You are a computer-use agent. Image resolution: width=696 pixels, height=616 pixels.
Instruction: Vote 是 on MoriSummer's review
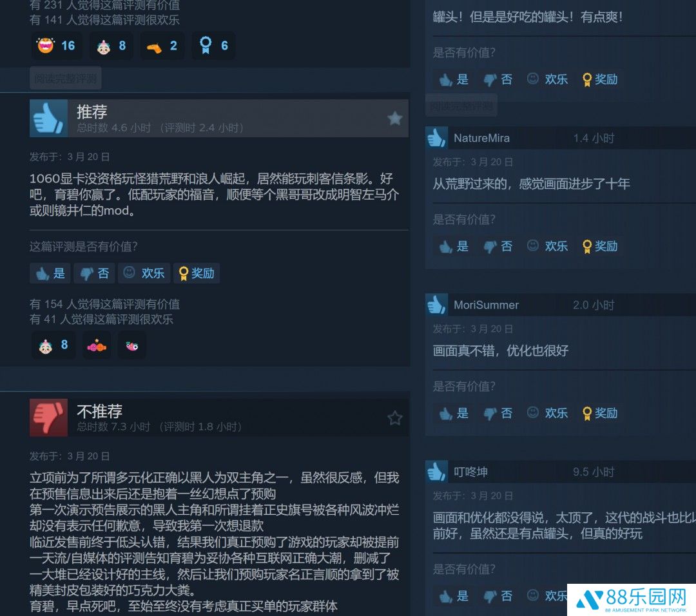[454, 413]
